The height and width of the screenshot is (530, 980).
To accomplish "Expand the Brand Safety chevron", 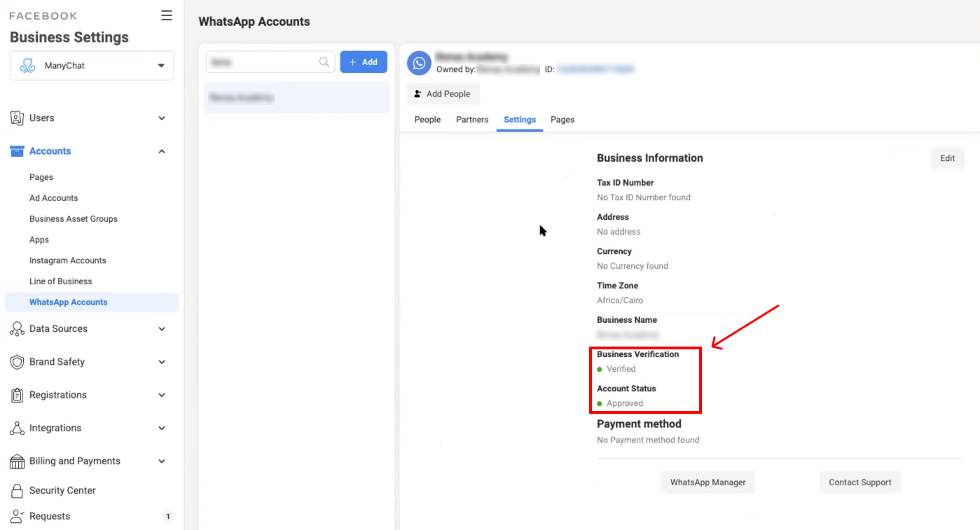I will pos(162,362).
